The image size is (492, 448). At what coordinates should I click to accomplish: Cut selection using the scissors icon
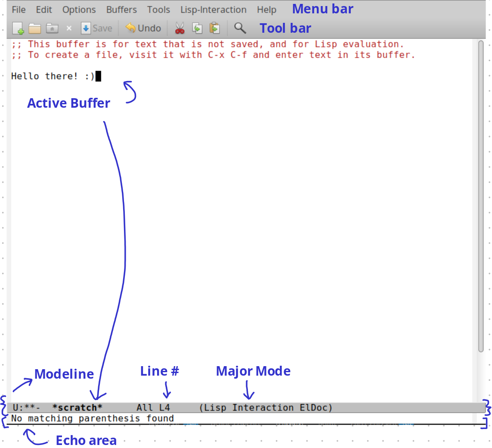coord(179,28)
